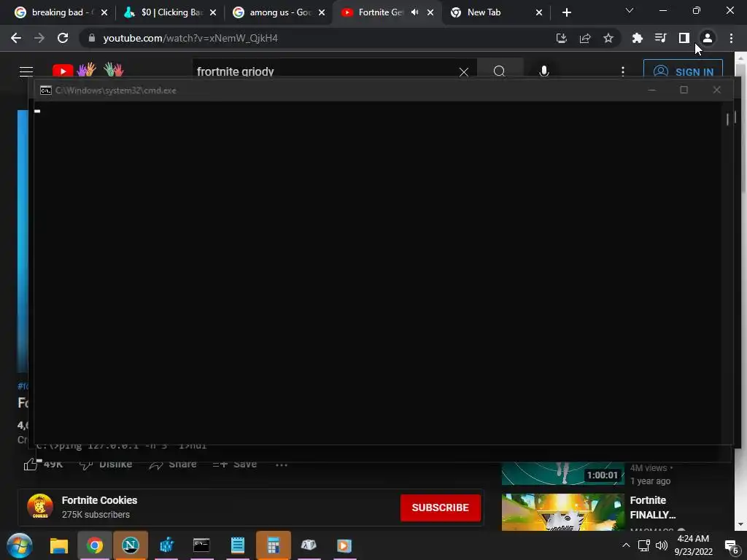This screenshot has height=560, width=747.
Task: Open the media controls icon
Action: click(661, 38)
